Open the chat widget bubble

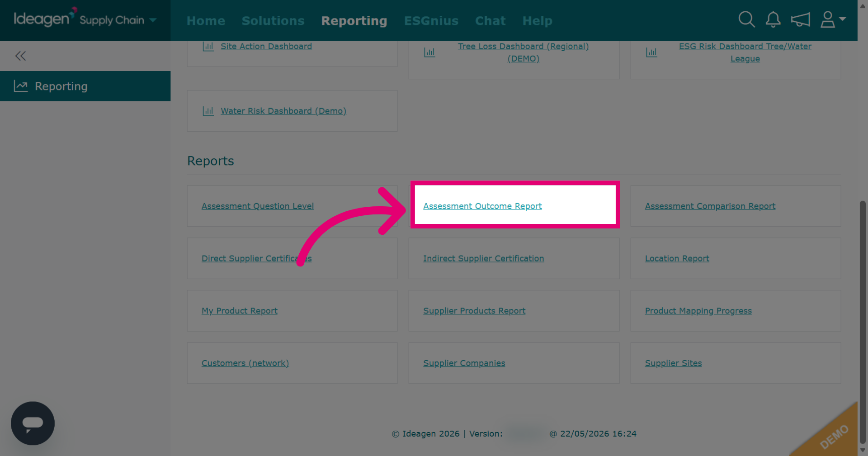(x=33, y=423)
